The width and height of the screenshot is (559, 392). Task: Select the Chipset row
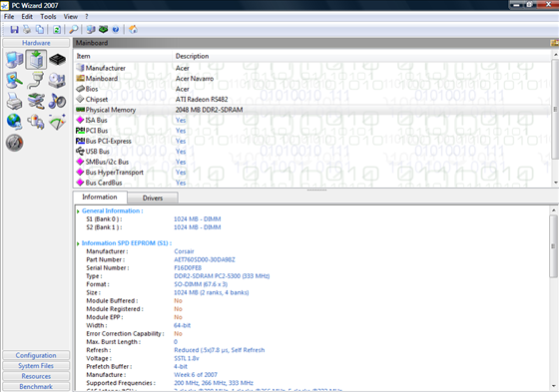pyautogui.click(x=312, y=99)
